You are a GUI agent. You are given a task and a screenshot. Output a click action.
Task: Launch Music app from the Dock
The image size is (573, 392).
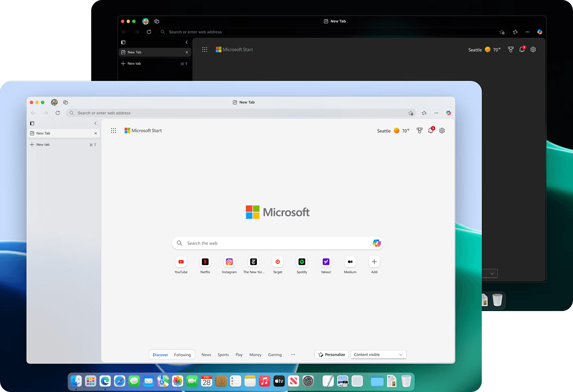(x=265, y=381)
